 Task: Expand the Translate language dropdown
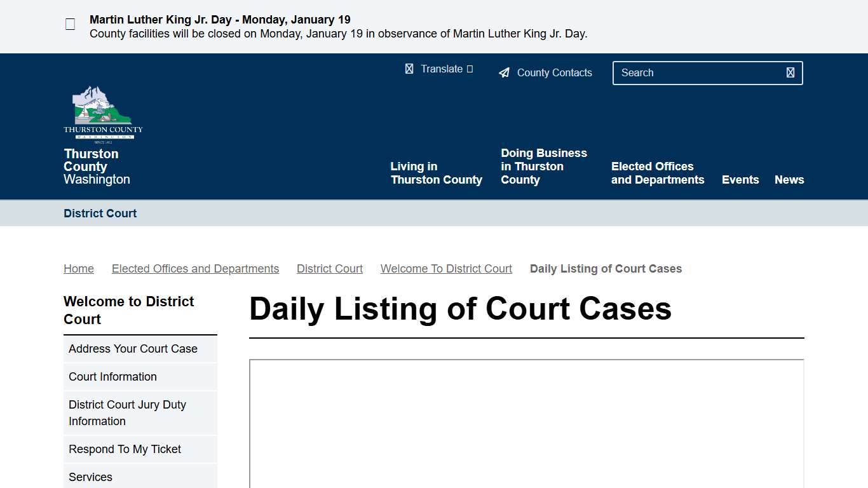tap(470, 69)
